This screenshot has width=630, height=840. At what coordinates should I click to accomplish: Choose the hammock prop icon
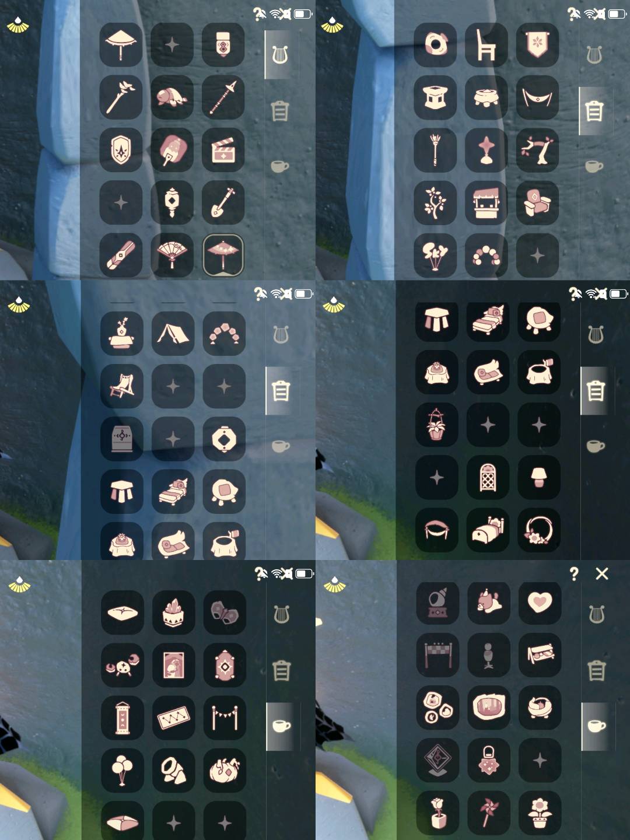coord(537,97)
